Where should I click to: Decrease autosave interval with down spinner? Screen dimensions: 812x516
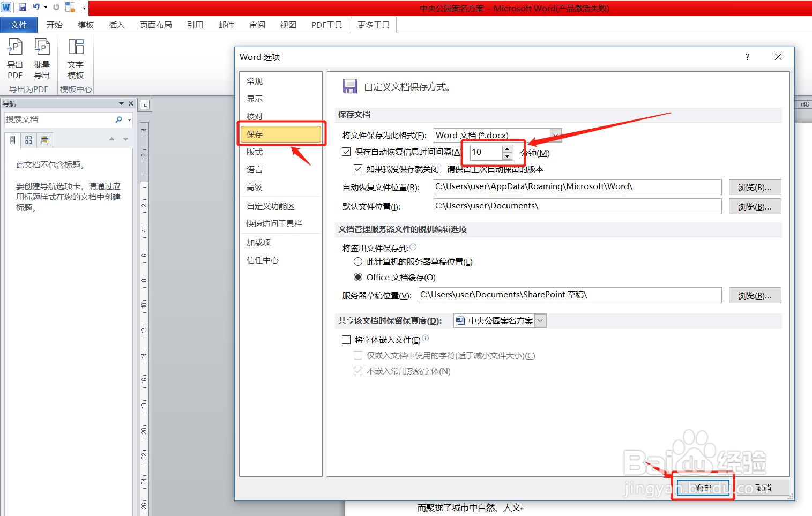(507, 156)
